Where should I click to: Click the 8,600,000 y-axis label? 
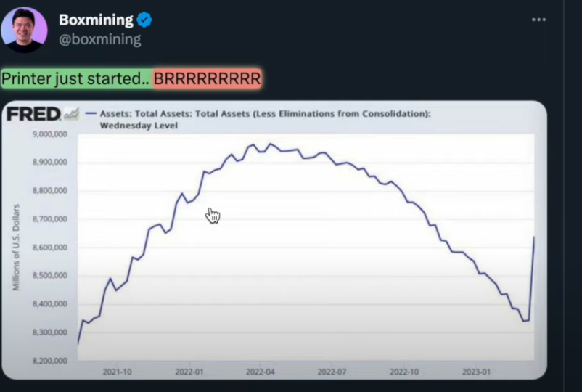pyautogui.click(x=49, y=248)
